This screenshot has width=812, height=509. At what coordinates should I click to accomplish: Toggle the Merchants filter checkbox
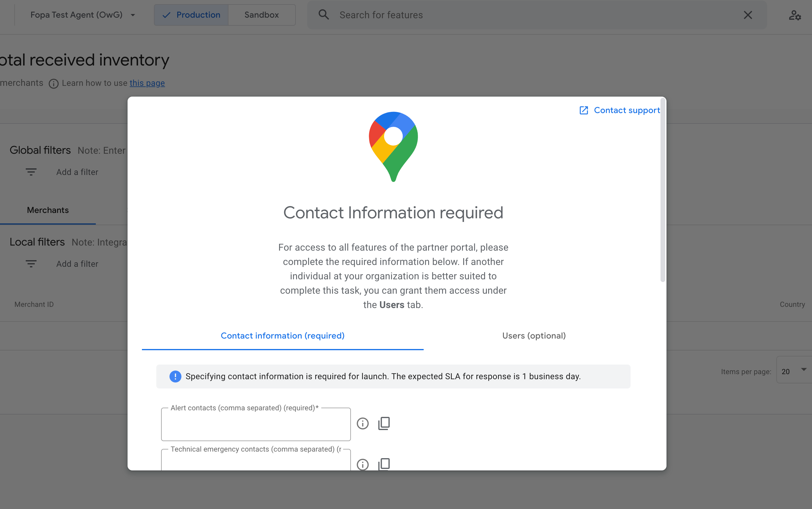point(48,210)
